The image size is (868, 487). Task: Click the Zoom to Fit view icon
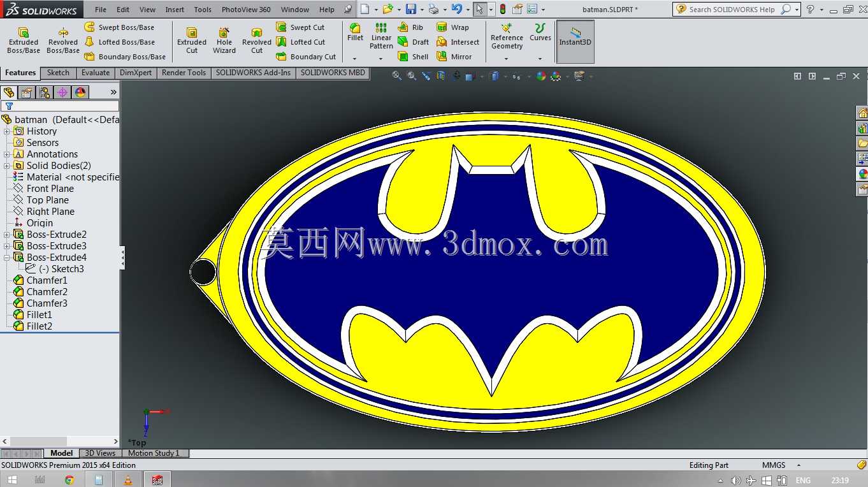[x=397, y=76]
